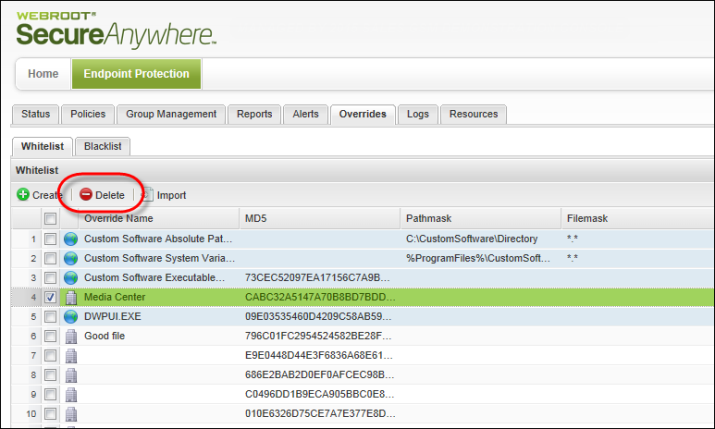Click the Create button label
Image resolution: width=715 pixels, height=429 pixels.
[47, 195]
